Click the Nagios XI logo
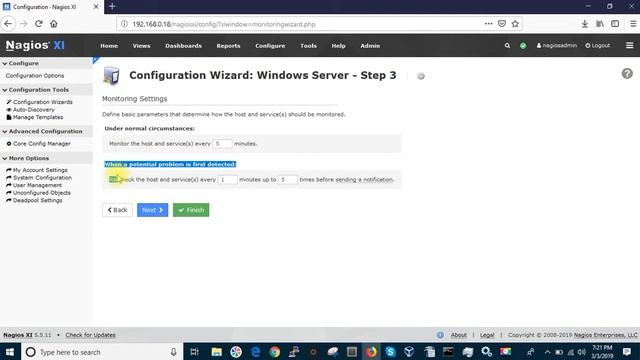The width and height of the screenshot is (640, 360). pyautogui.click(x=35, y=45)
